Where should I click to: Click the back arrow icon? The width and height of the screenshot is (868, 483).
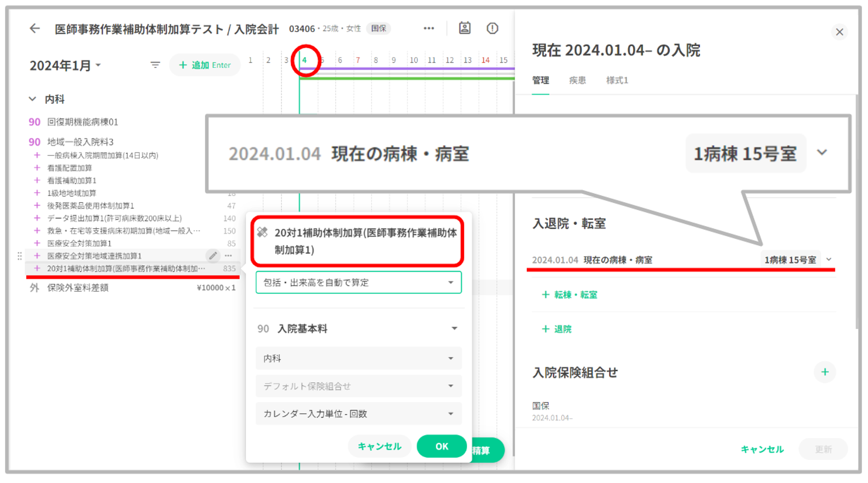pos(35,29)
